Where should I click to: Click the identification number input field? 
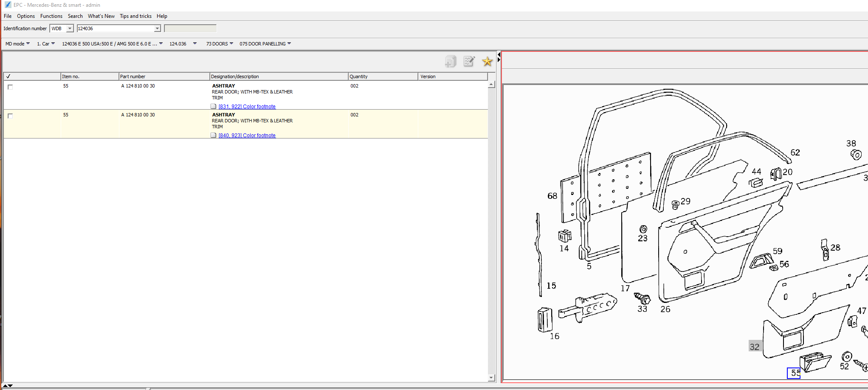coord(116,28)
